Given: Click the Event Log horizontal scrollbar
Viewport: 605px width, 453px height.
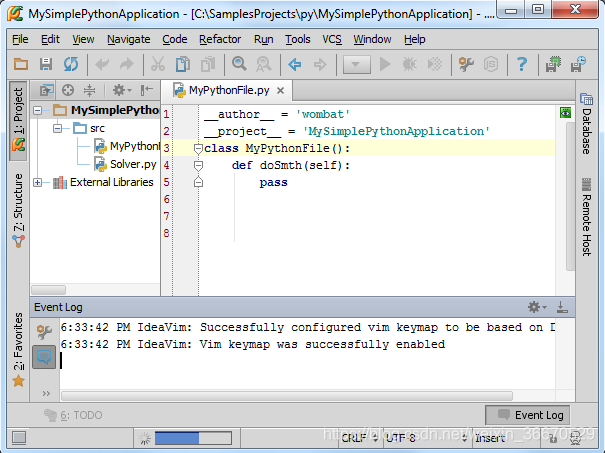Looking at the screenshot, I should [x=287, y=396].
